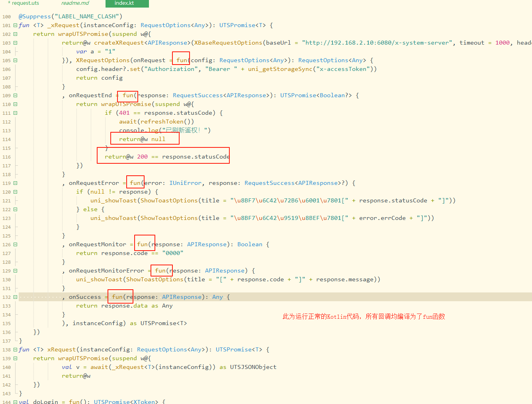This screenshot has height=404, width=532.
Task: Collapse the onRequestError block at line 119
Action: pyautogui.click(x=15, y=183)
